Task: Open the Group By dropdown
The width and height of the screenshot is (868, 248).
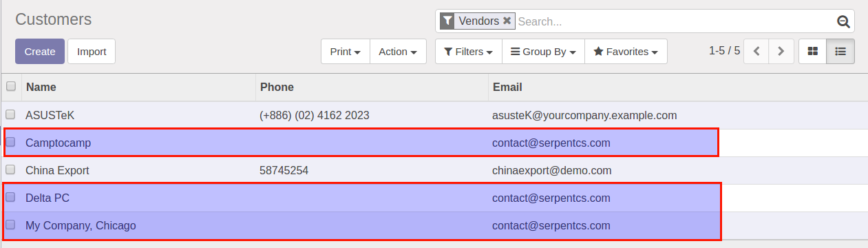Action: pos(543,51)
